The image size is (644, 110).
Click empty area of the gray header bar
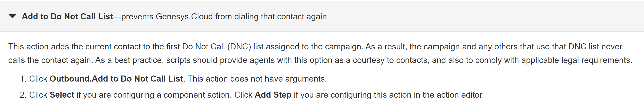coord(475,17)
